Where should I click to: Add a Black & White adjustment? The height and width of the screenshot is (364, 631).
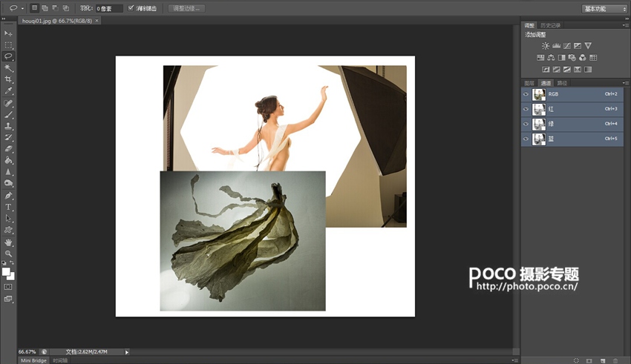click(561, 57)
